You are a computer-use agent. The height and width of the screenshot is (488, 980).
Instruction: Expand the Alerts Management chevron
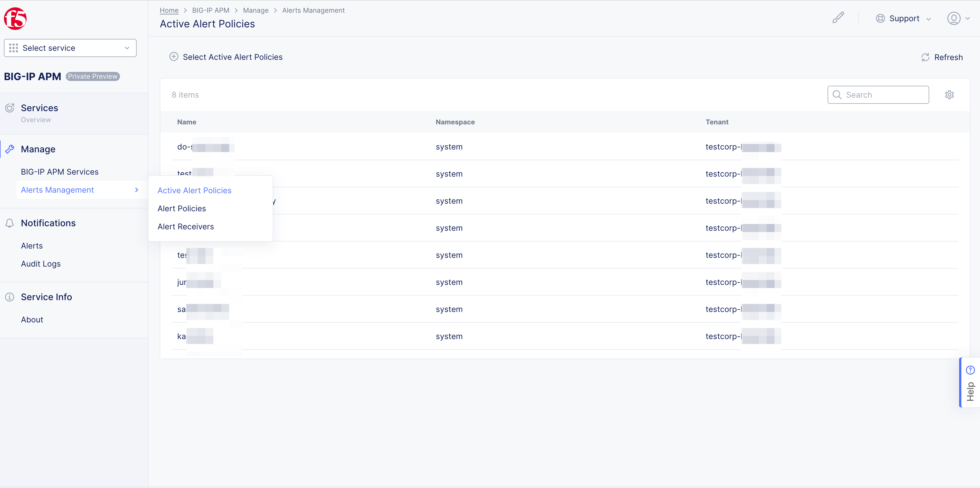pyautogui.click(x=137, y=190)
